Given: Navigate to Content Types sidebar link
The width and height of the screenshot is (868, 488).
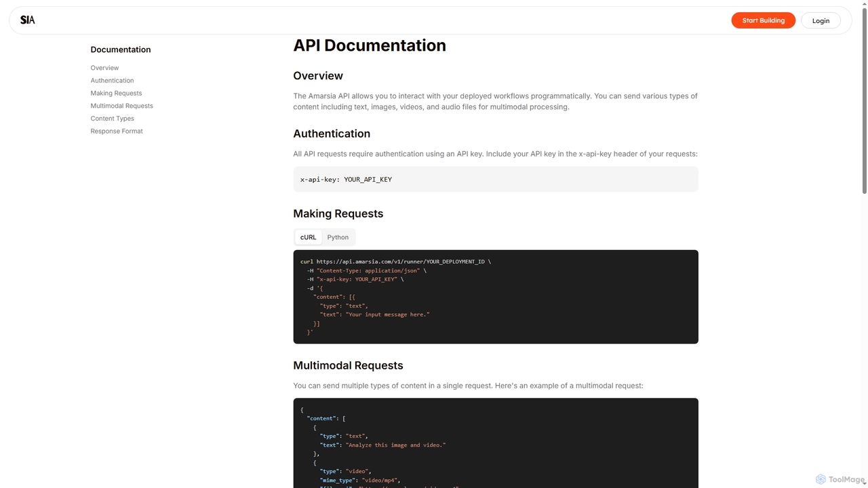Looking at the screenshot, I should pos(112,119).
